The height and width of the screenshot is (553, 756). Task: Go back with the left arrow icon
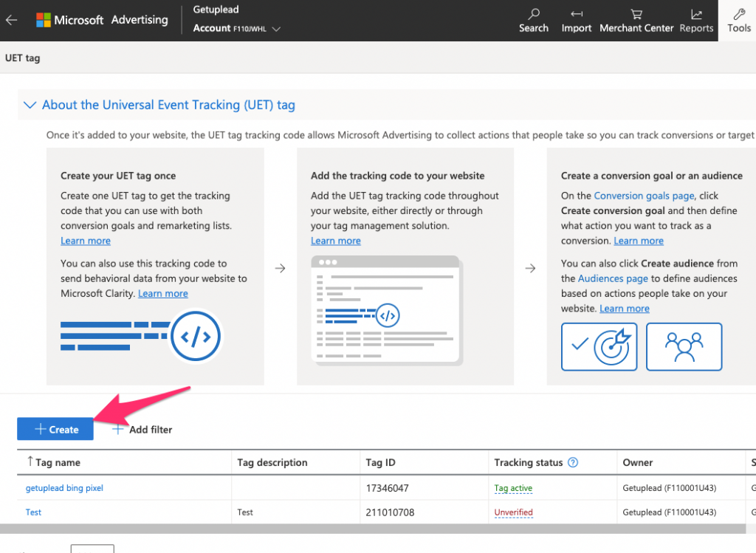(x=12, y=20)
